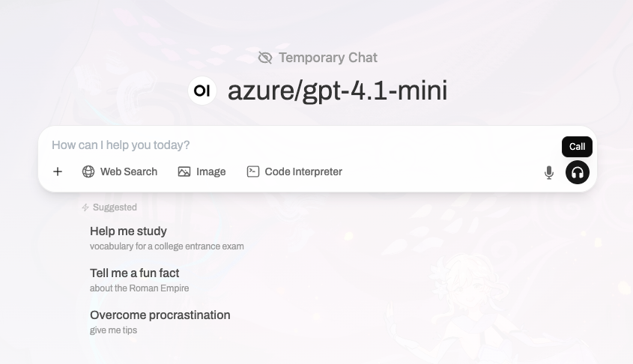This screenshot has width=633, height=364.
Task: Click the plus icon to add attachments
Action: [x=58, y=172]
